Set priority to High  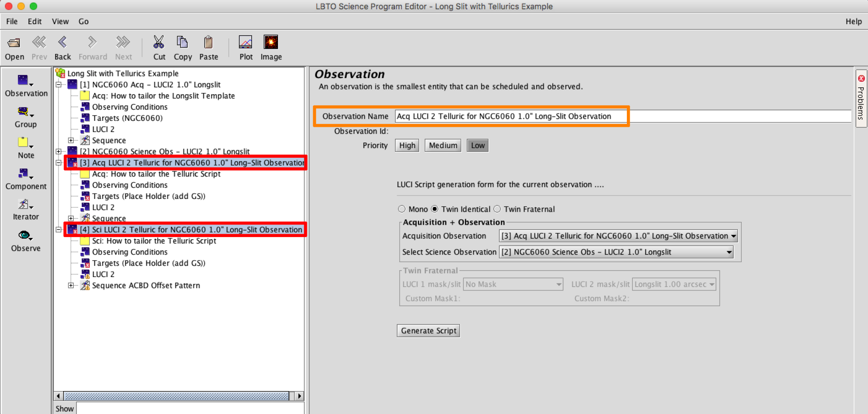[407, 145]
